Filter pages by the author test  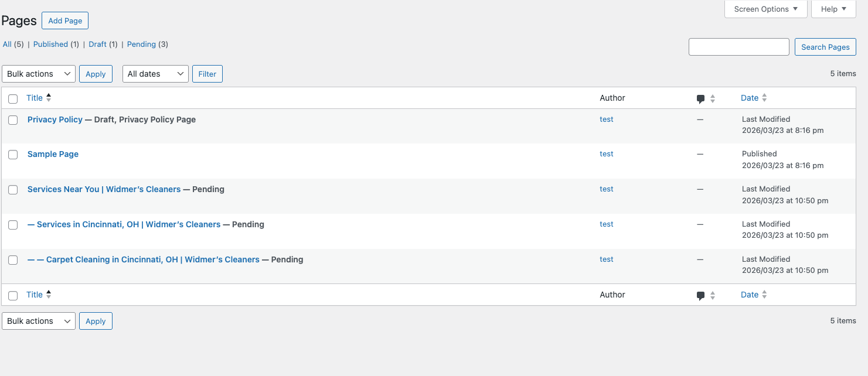point(606,119)
